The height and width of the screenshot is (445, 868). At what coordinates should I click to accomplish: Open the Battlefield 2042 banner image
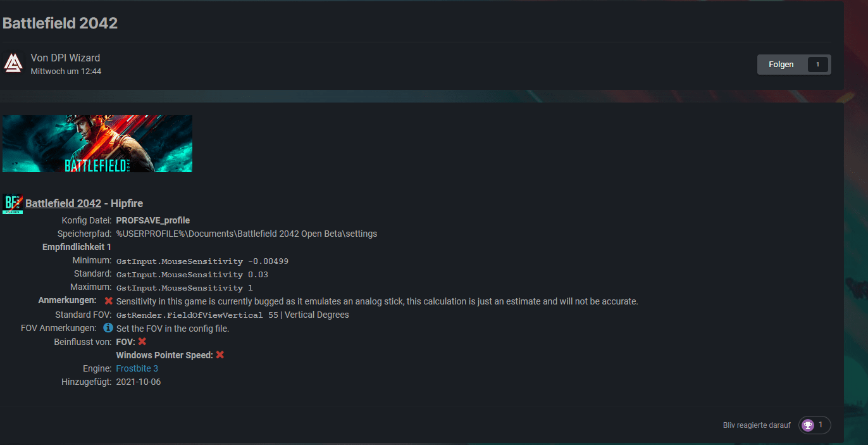[97, 144]
